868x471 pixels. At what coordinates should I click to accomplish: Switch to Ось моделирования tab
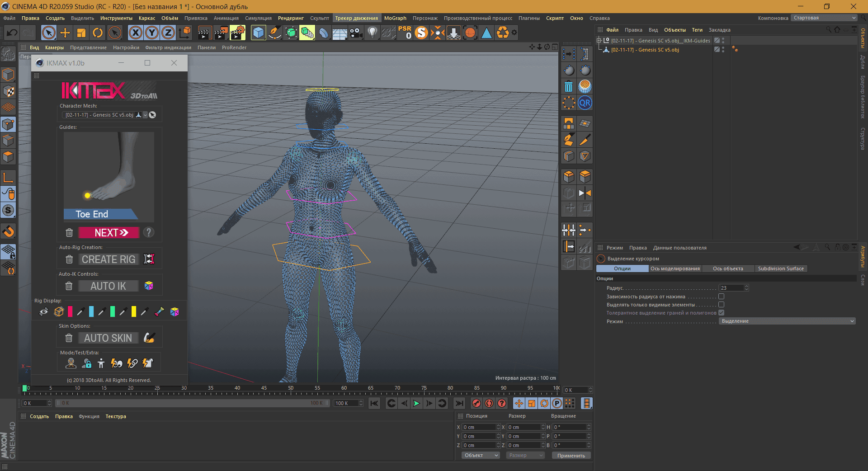pyautogui.click(x=675, y=268)
